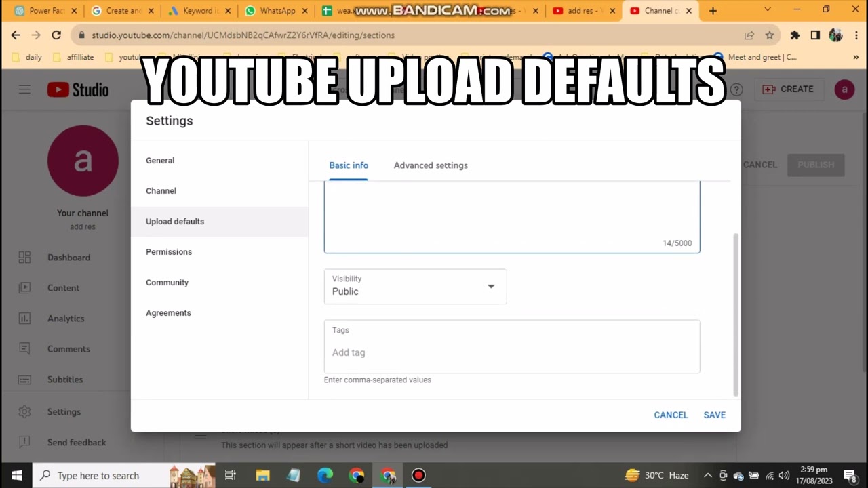Select Permissions in the Settings dialog
The height and width of the screenshot is (488, 868).
tap(219, 252)
